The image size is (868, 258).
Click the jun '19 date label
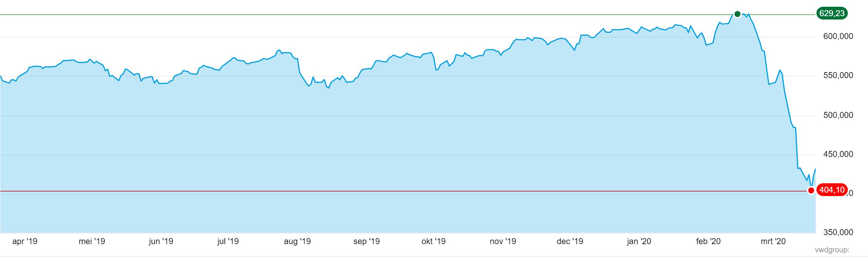(x=161, y=241)
